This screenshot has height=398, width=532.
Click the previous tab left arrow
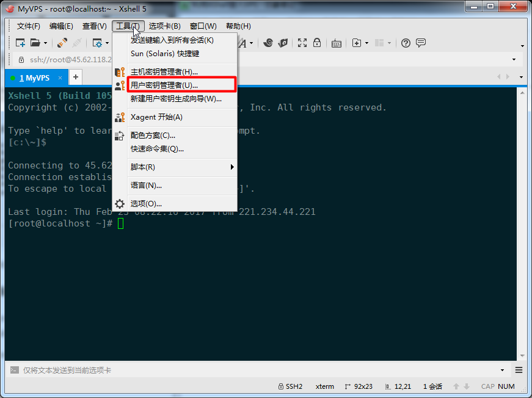[499, 77]
